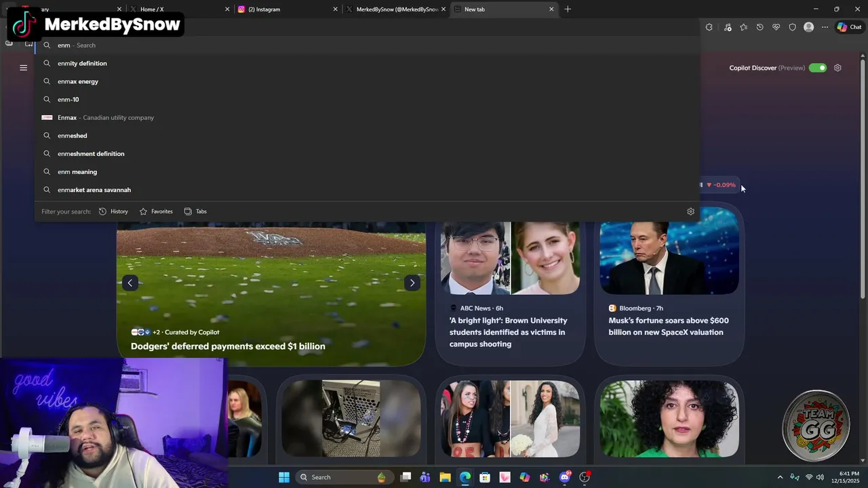Filter search by History
This screenshot has width=868, height=488.
point(113,211)
